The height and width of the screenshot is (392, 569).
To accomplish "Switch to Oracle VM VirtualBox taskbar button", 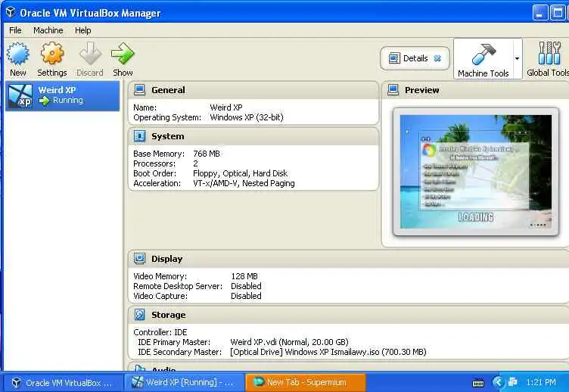I will click(63, 383).
